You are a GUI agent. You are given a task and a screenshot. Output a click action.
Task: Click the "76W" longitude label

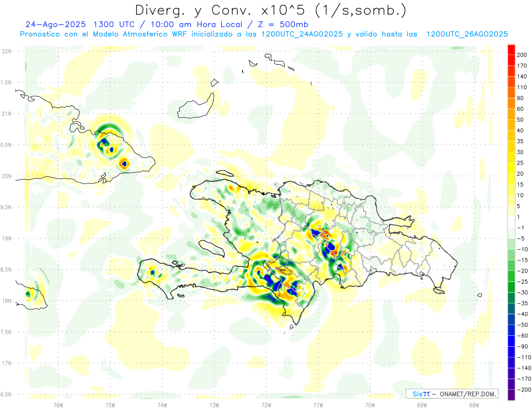(x=59, y=405)
